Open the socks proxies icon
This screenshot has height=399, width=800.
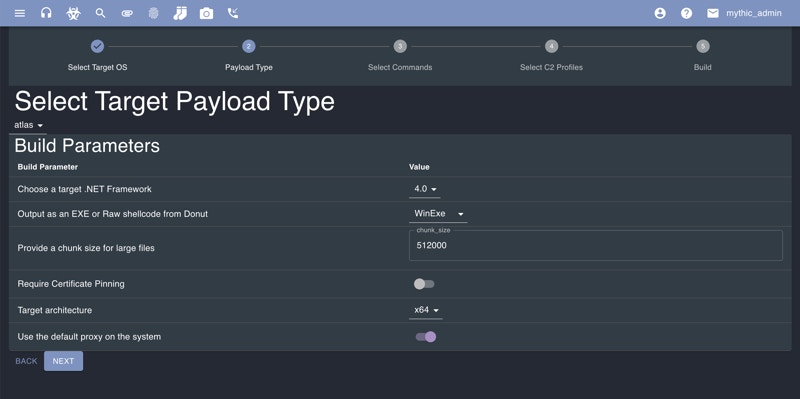[180, 13]
